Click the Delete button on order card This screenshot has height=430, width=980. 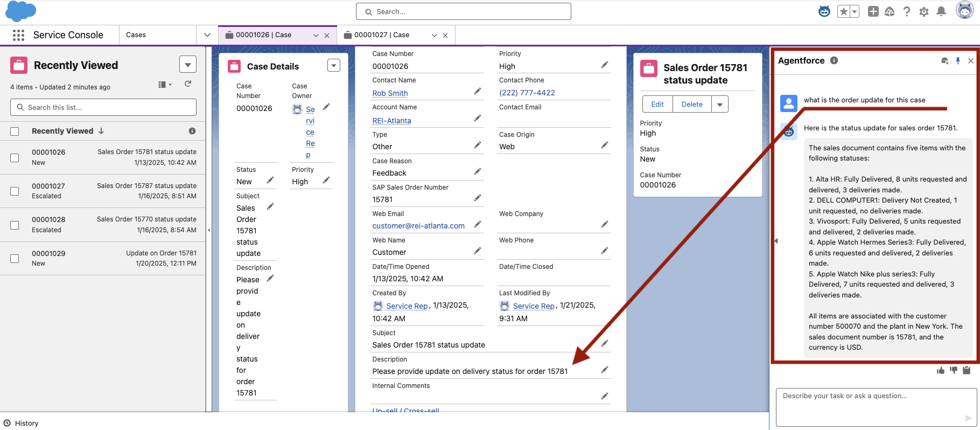tap(692, 104)
